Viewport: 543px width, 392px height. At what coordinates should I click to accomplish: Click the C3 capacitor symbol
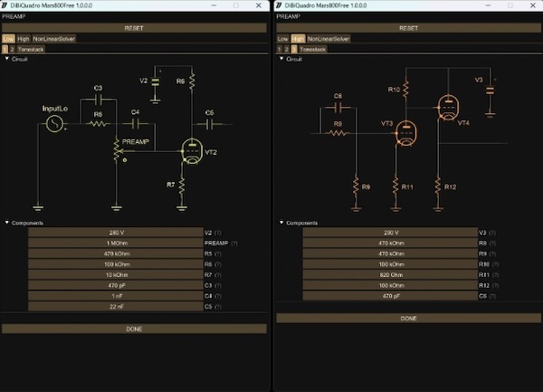(x=98, y=100)
